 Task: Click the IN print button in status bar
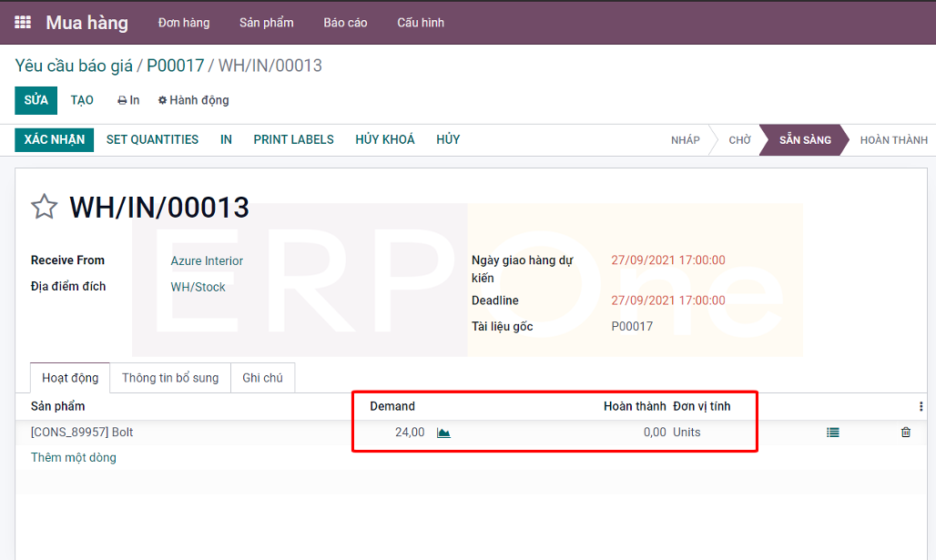[x=226, y=139]
